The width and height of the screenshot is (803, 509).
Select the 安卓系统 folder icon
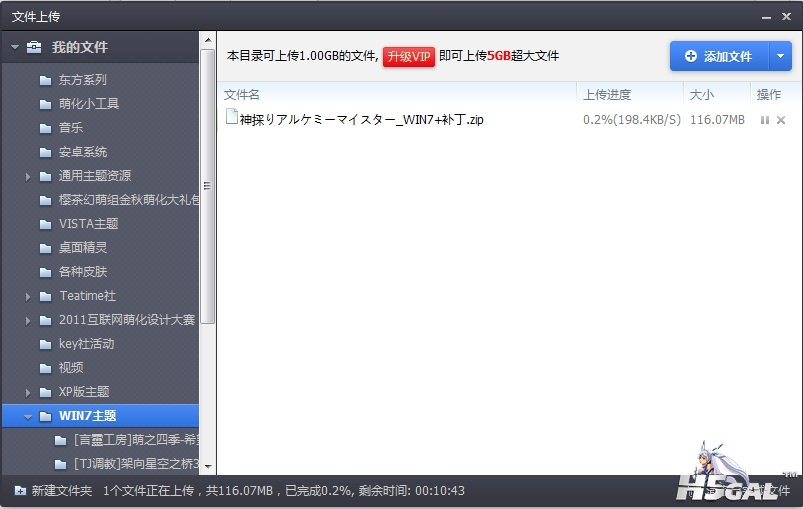[x=45, y=152]
